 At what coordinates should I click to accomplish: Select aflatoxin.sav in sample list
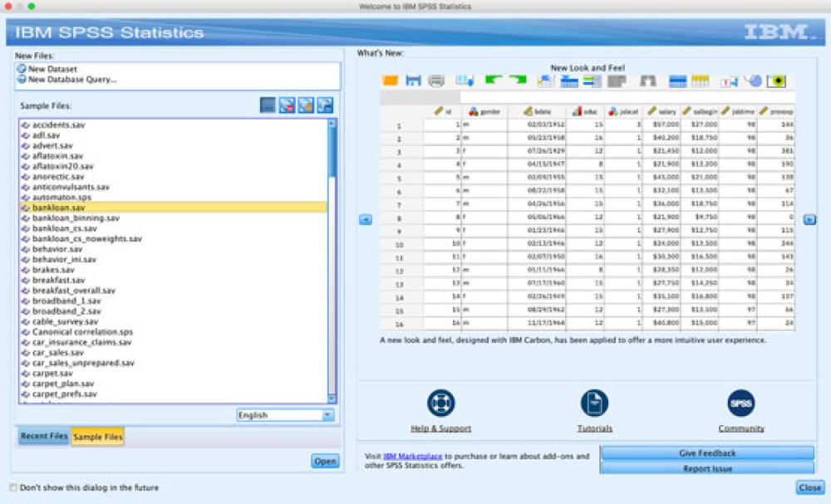(174, 155)
